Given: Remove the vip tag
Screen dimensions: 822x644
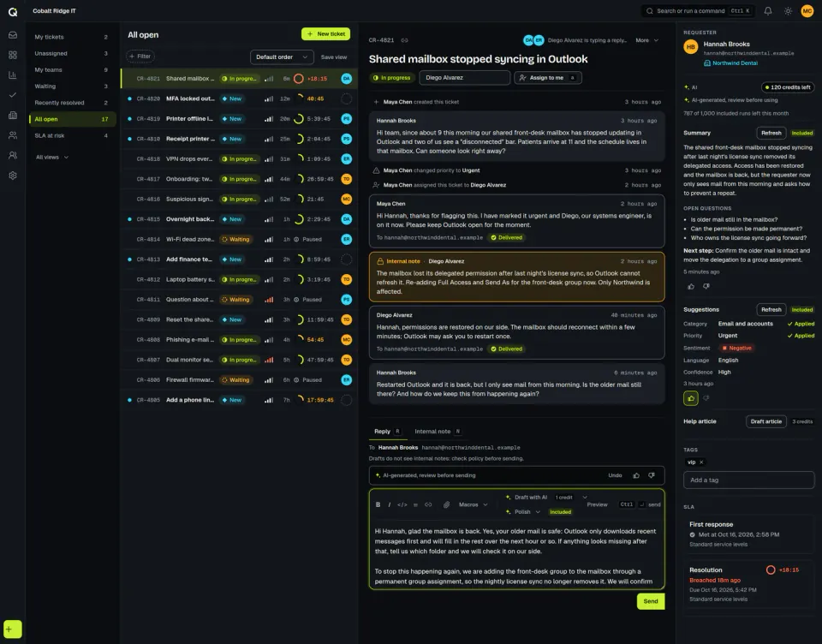Looking at the screenshot, I should [x=701, y=462].
